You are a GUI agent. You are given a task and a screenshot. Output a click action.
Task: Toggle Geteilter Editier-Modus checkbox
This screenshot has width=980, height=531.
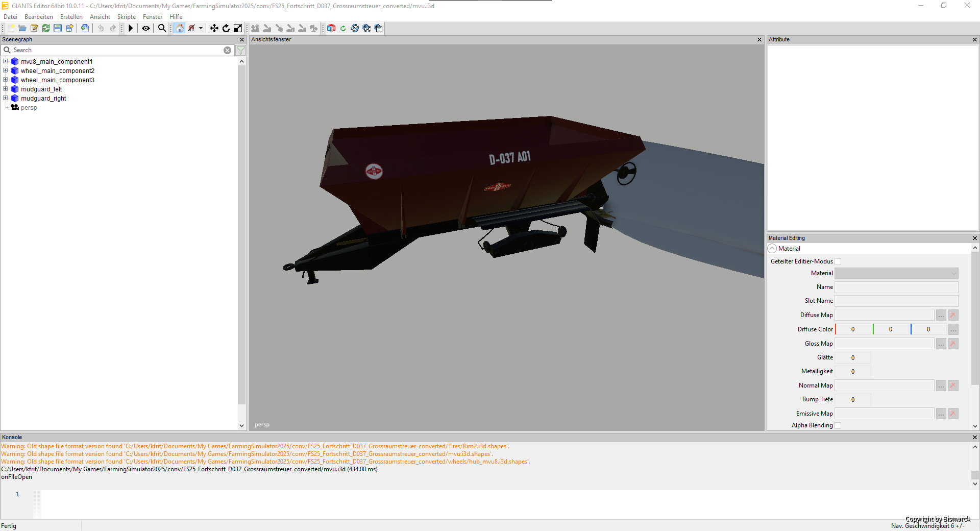[x=838, y=261]
